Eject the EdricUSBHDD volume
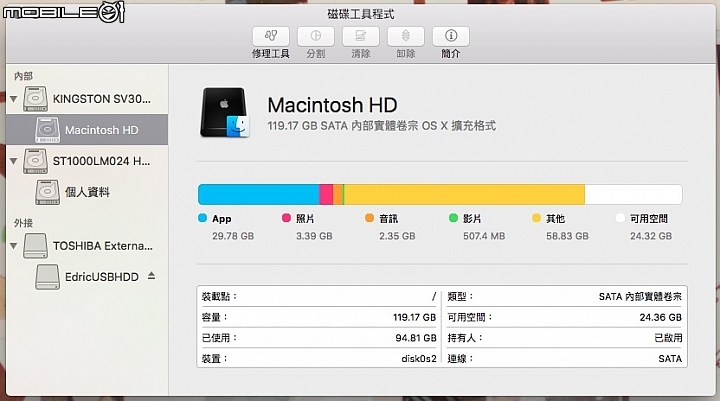720x401 pixels. [x=152, y=276]
